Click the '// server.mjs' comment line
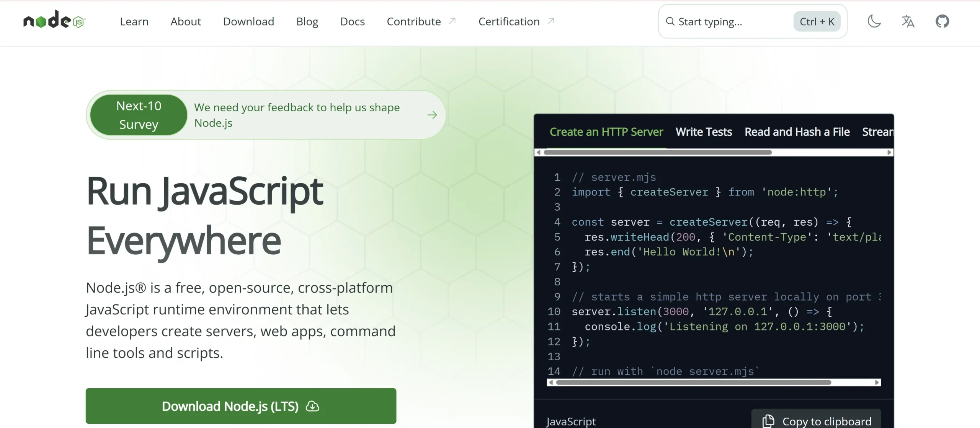 (614, 177)
